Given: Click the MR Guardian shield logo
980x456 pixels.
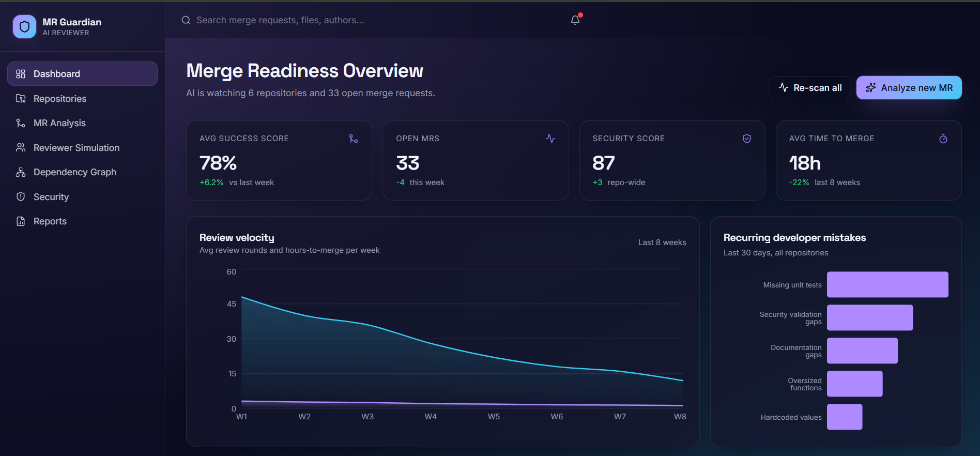Looking at the screenshot, I should point(24,26).
